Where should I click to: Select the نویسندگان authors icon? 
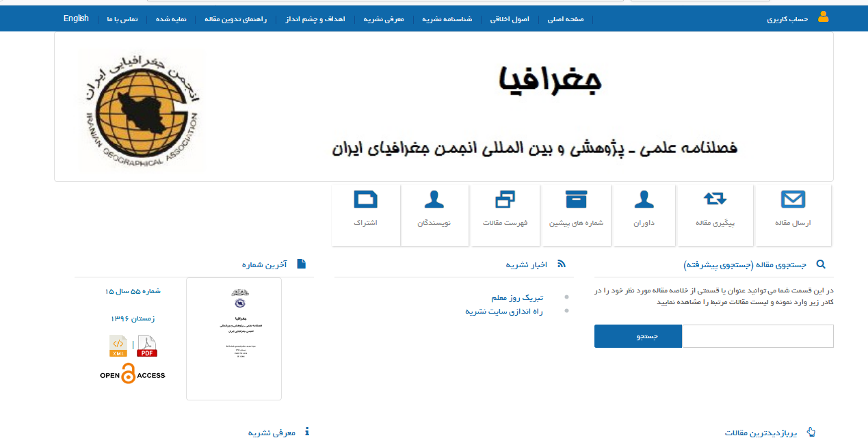point(434,199)
